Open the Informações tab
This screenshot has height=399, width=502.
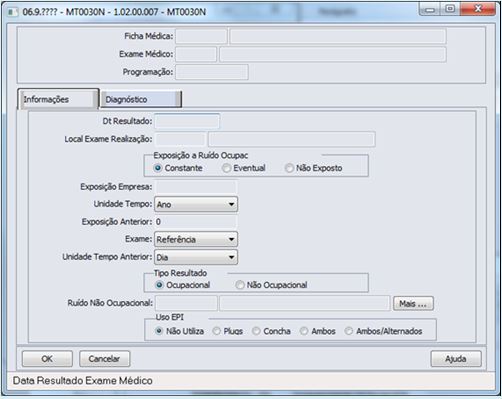tap(58, 99)
